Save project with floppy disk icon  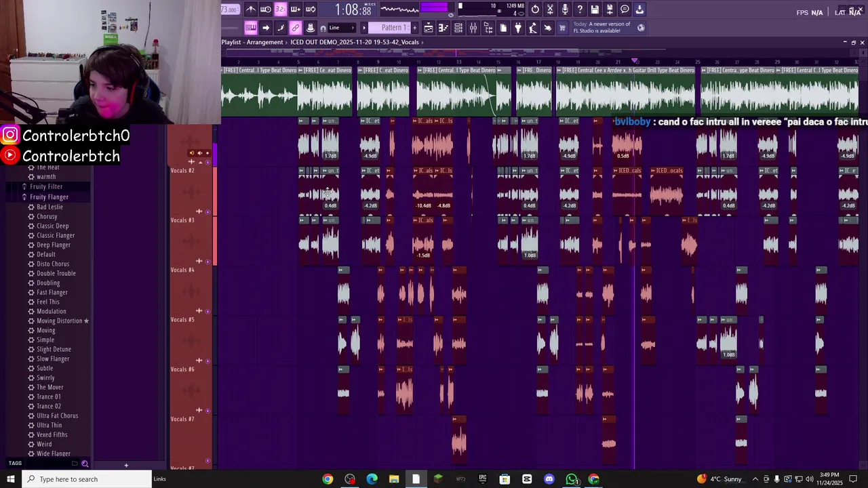point(595,9)
